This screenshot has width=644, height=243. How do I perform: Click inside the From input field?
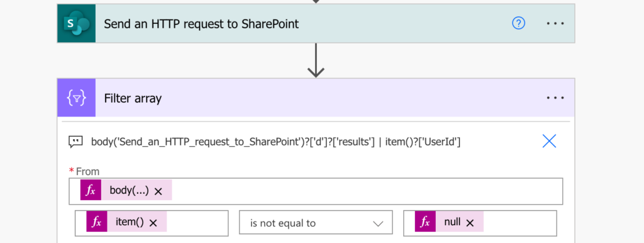coord(316,191)
